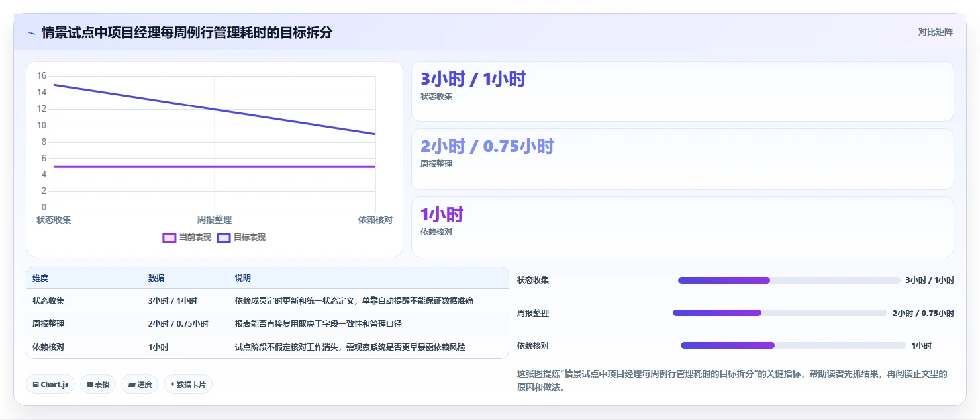Click the 周报整理 x-axis label on chart

coord(215,220)
